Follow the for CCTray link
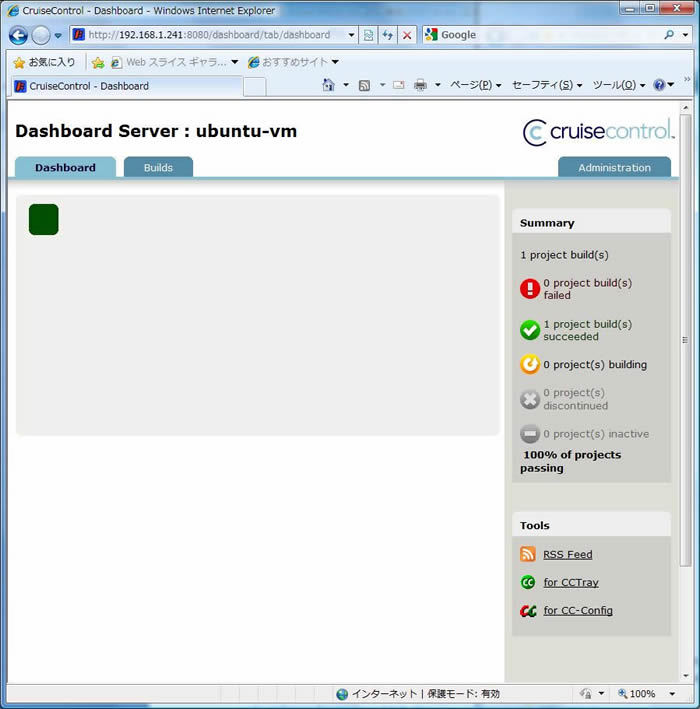This screenshot has width=700, height=709. tap(571, 582)
